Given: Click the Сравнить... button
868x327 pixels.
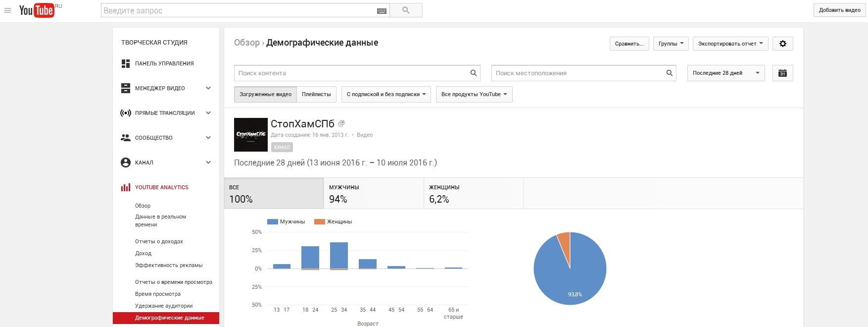Looking at the screenshot, I should (x=629, y=44).
